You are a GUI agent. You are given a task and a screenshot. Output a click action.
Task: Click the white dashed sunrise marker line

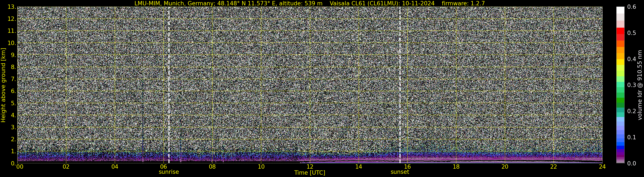click(169, 85)
